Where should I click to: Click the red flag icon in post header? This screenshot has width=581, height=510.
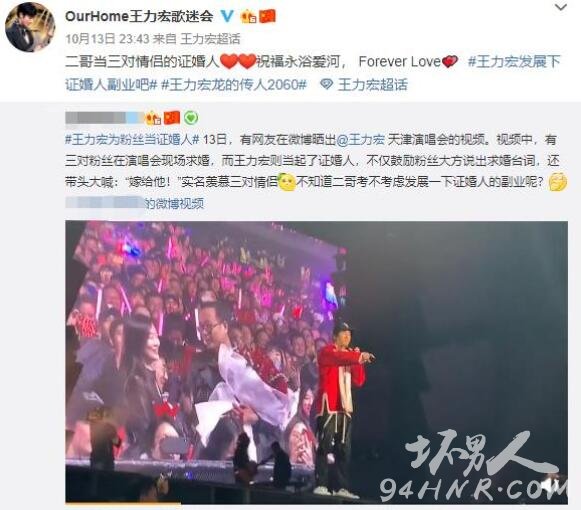(268, 16)
